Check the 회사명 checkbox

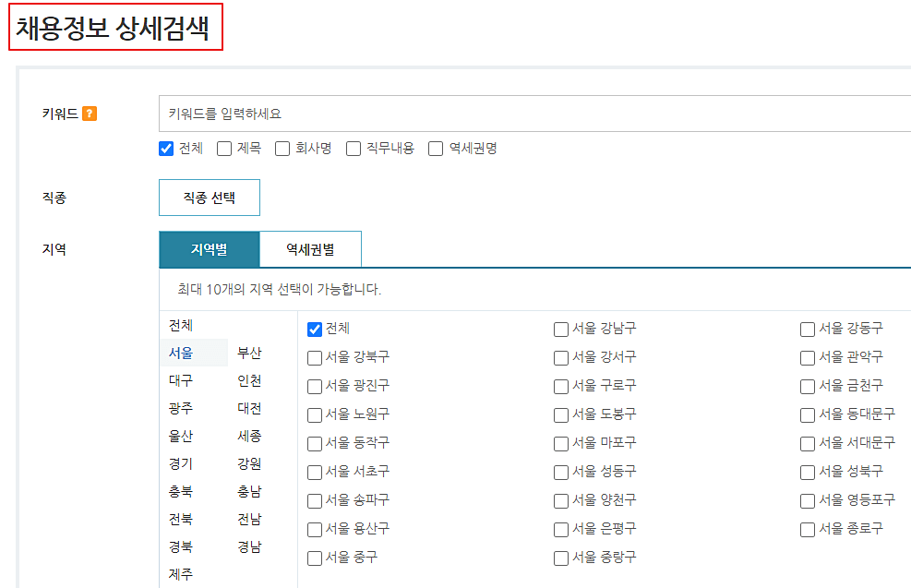pos(282,149)
